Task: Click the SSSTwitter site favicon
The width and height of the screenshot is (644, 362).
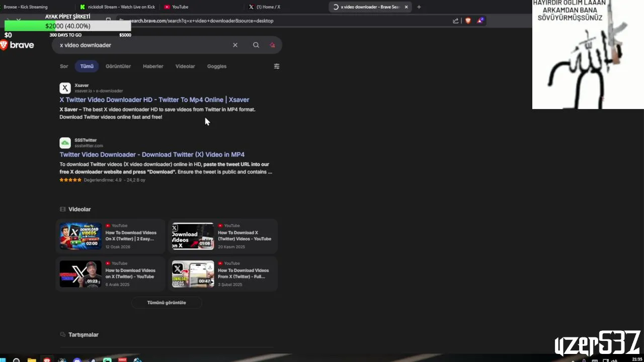Action: pos(65,143)
